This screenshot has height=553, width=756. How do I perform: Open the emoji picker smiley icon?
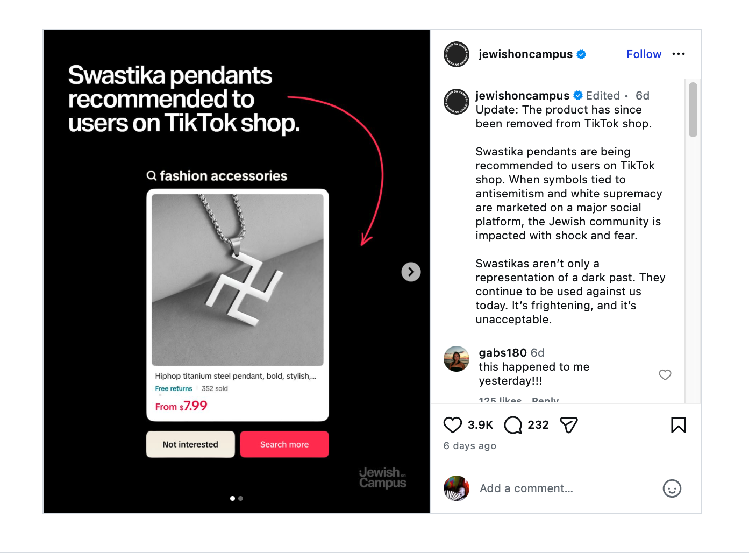672,488
